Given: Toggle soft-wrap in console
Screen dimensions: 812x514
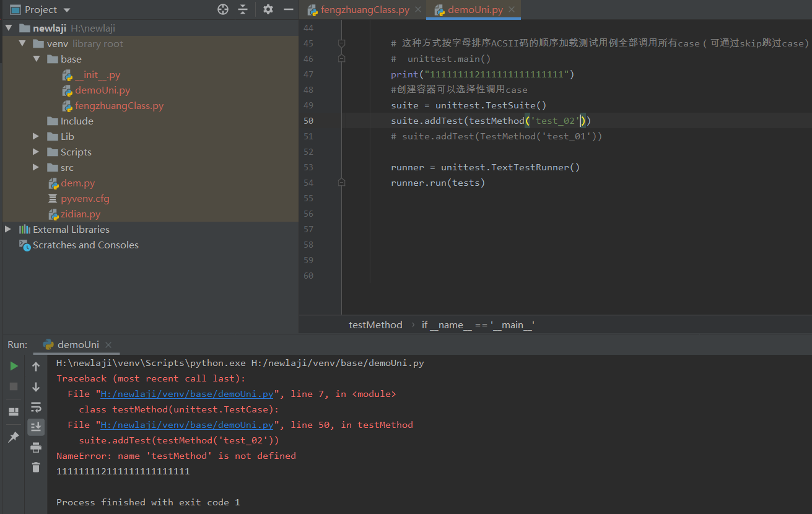Looking at the screenshot, I should click(x=36, y=407).
